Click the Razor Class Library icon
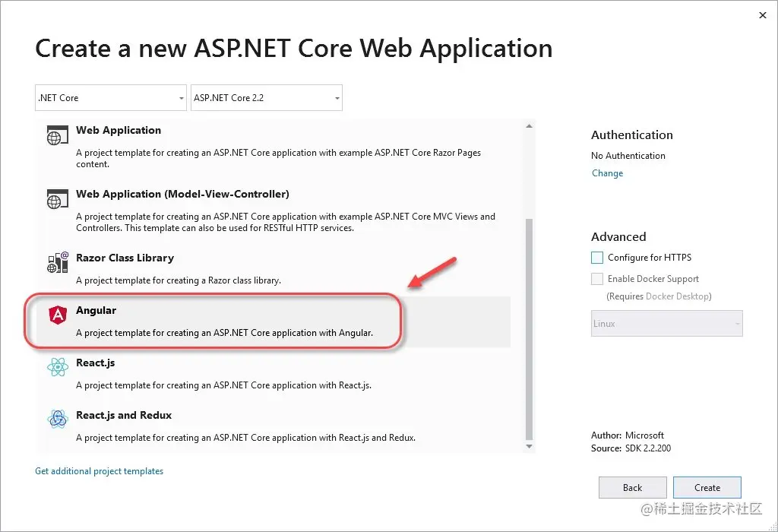The width and height of the screenshot is (778, 532). click(58, 262)
